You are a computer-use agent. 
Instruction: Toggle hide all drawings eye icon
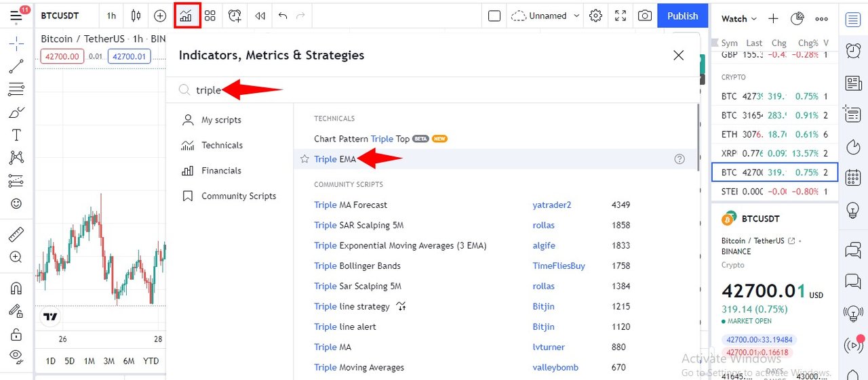pos(16,356)
